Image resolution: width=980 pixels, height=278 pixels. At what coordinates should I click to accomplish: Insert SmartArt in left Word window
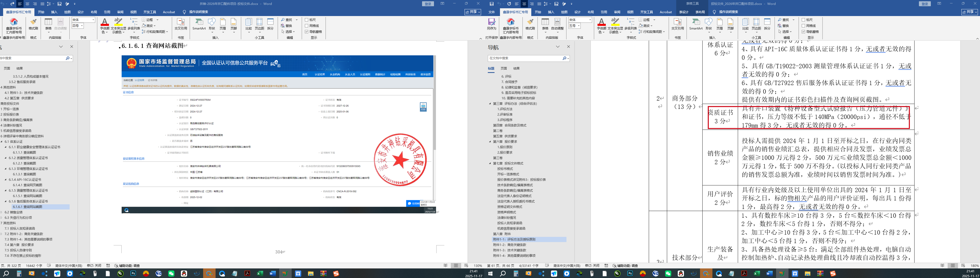coord(199,24)
